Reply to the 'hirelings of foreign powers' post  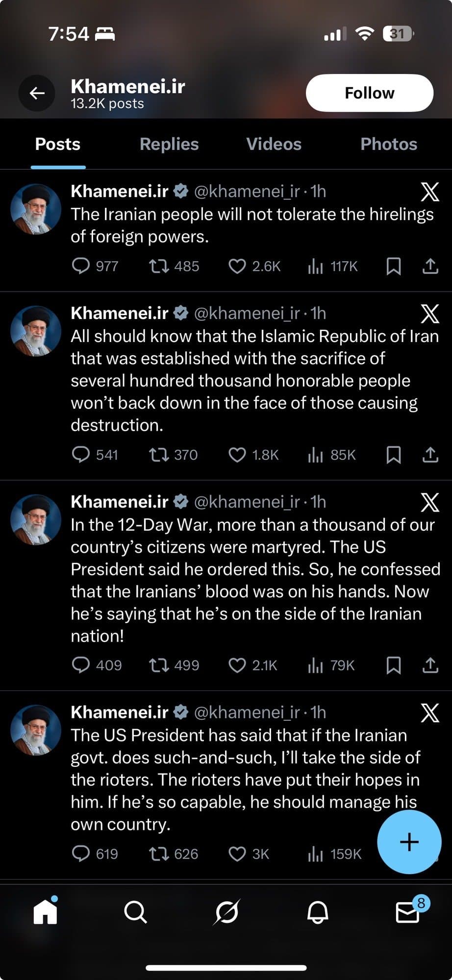[81, 266]
